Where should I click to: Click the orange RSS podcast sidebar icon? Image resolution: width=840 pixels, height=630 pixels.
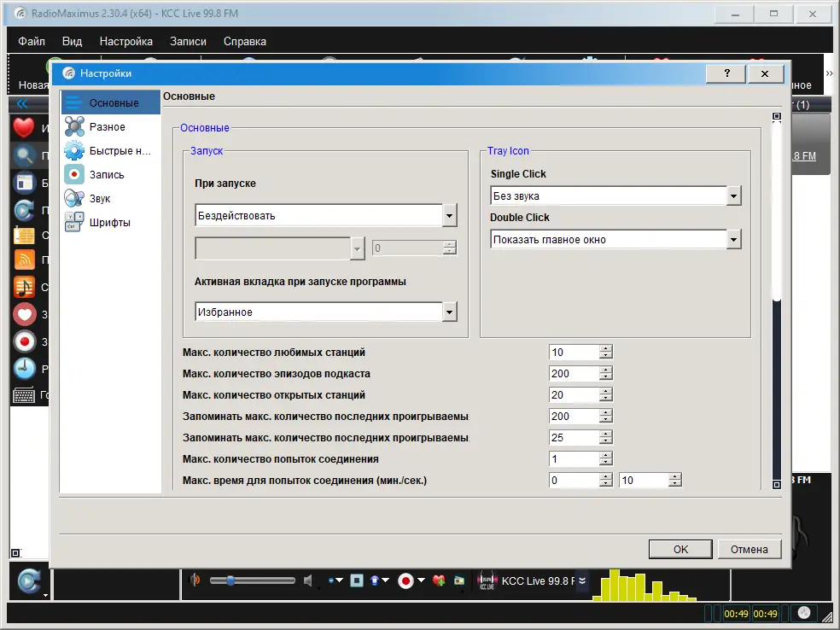pos(24,260)
